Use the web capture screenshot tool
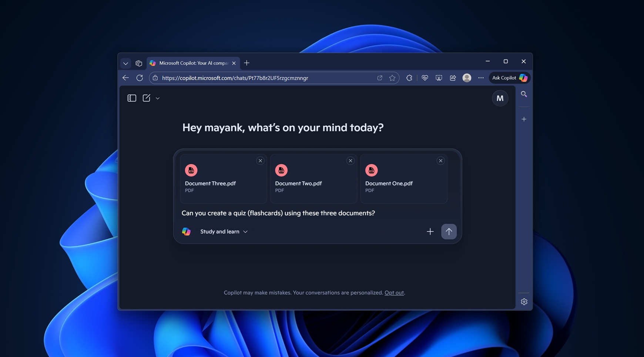Screen dimensions: 644x357 pos(439,78)
